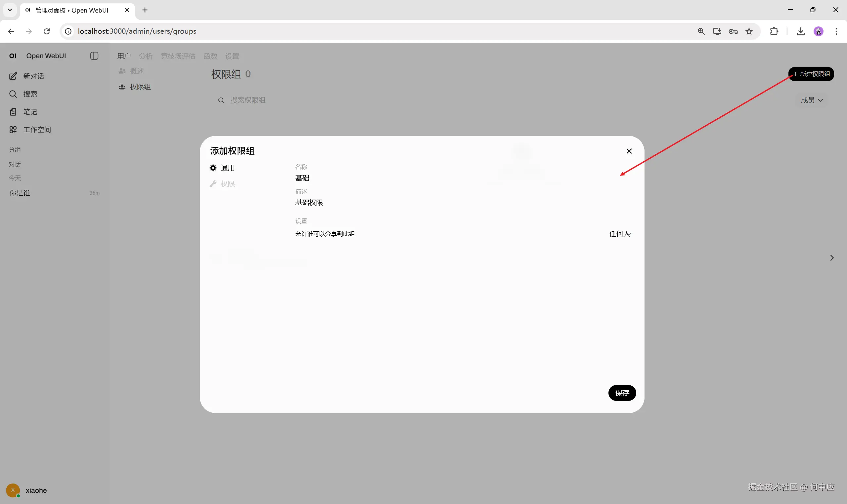Screen dimensions: 847x504
Task: Click the 保存 save button
Action: tap(622, 393)
